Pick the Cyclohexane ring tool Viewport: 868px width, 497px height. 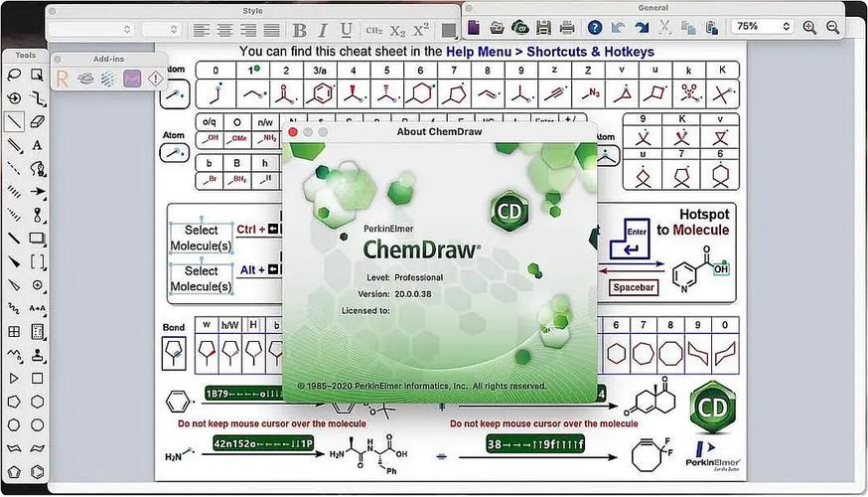click(37, 402)
